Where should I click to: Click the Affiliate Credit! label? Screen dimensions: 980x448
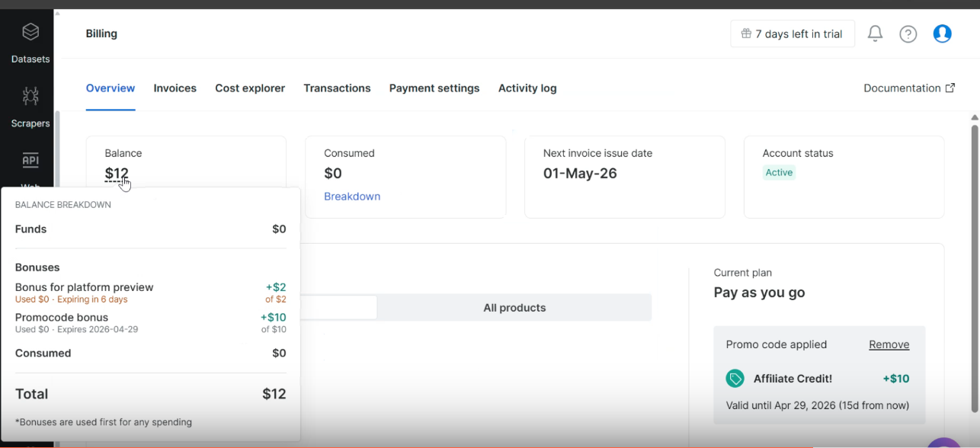(x=793, y=379)
